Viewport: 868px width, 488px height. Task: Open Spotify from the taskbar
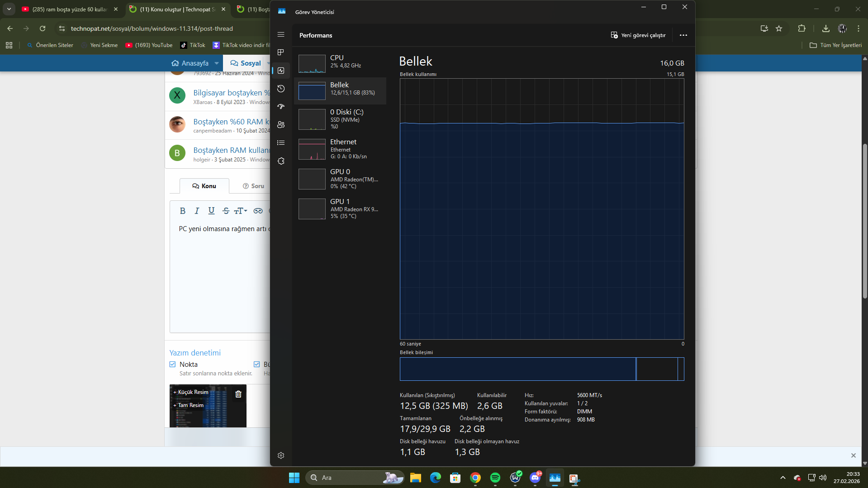495,478
